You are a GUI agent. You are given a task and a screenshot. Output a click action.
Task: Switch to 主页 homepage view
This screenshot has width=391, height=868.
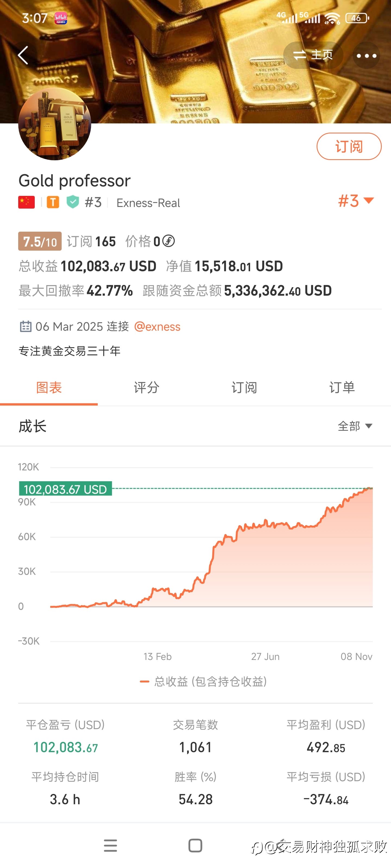click(x=313, y=55)
